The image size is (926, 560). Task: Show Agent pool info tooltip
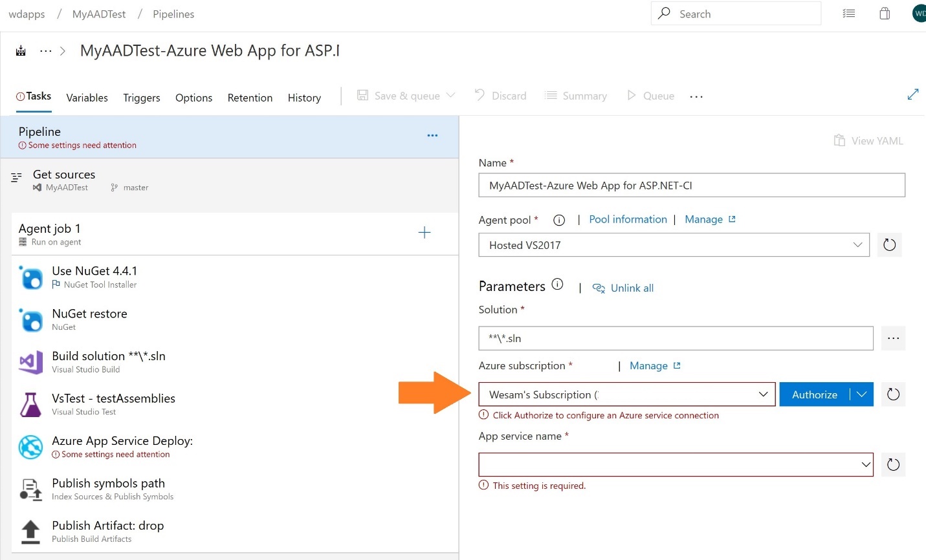(559, 220)
